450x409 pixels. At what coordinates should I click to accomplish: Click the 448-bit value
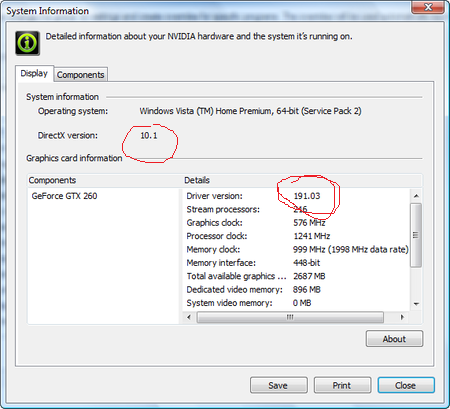(307, 263)
